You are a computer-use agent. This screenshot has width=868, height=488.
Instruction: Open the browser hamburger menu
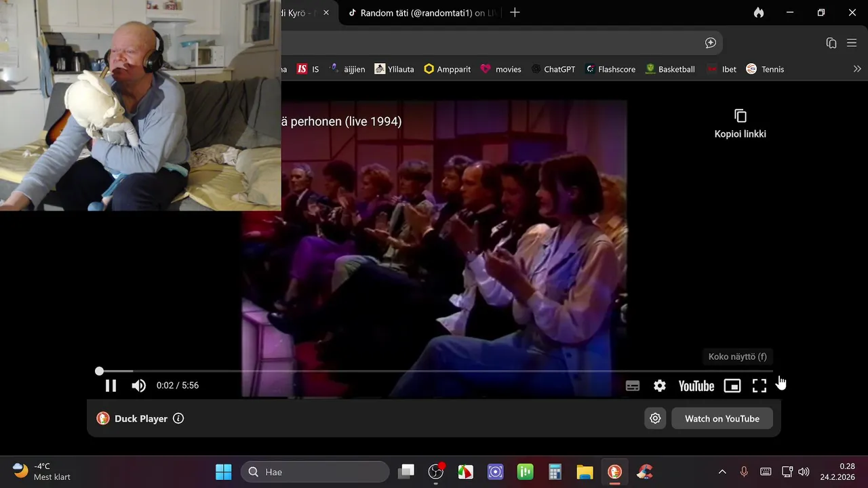pos(852,43)
